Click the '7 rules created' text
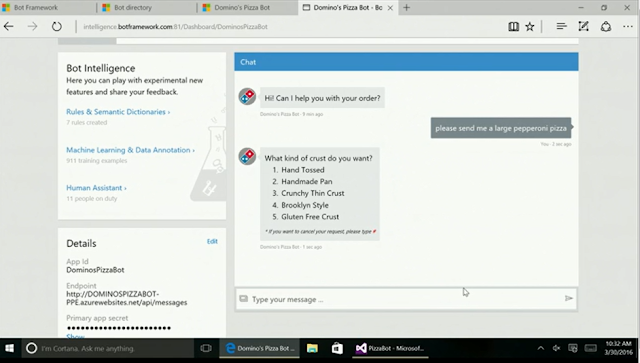The width and height of the screenshot is (640, 363). pos(87,122)
